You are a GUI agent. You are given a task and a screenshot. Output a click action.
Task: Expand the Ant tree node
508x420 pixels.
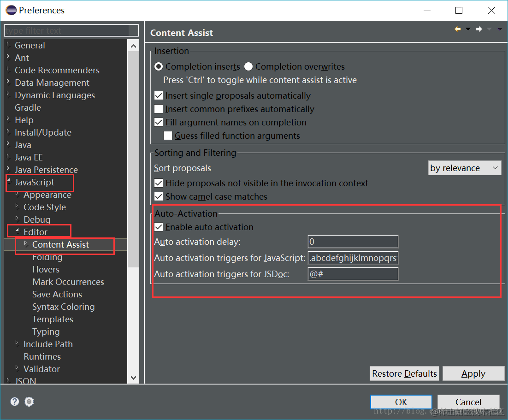click(8, 57)
